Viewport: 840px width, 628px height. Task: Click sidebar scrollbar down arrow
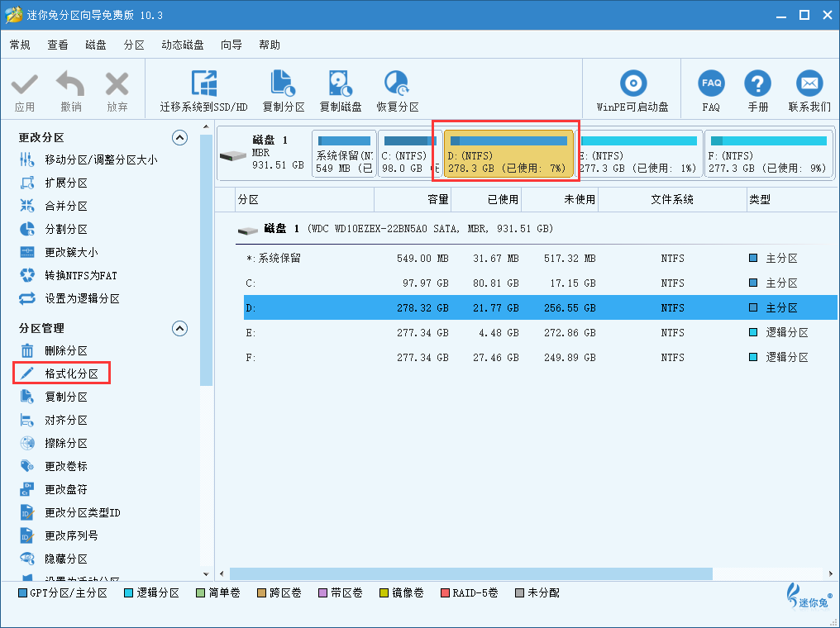coord(206,574)
